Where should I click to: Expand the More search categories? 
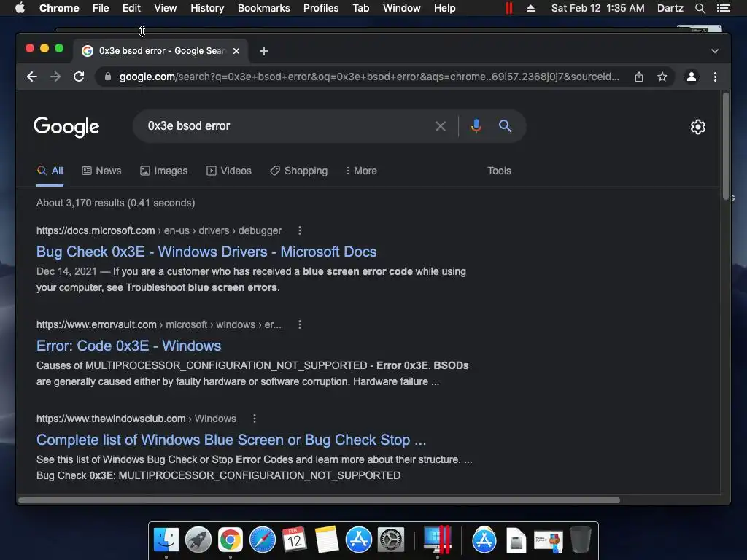[x=361, y=171]
